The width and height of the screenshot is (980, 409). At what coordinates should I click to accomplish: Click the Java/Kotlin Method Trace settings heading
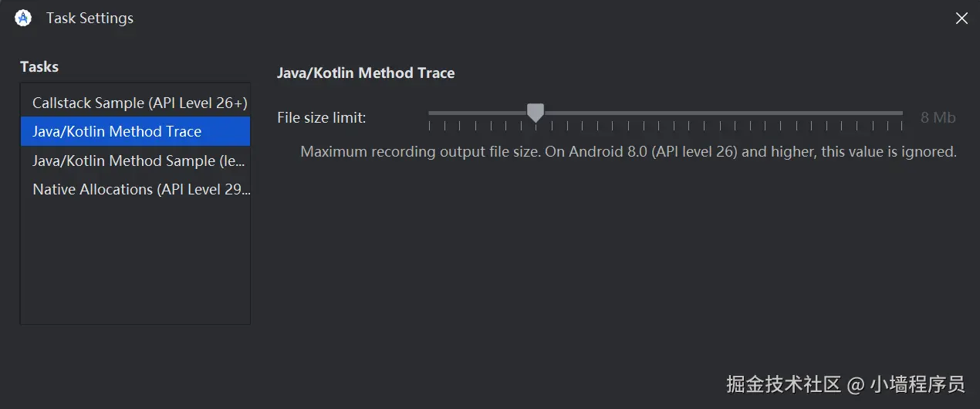(366, 73)
